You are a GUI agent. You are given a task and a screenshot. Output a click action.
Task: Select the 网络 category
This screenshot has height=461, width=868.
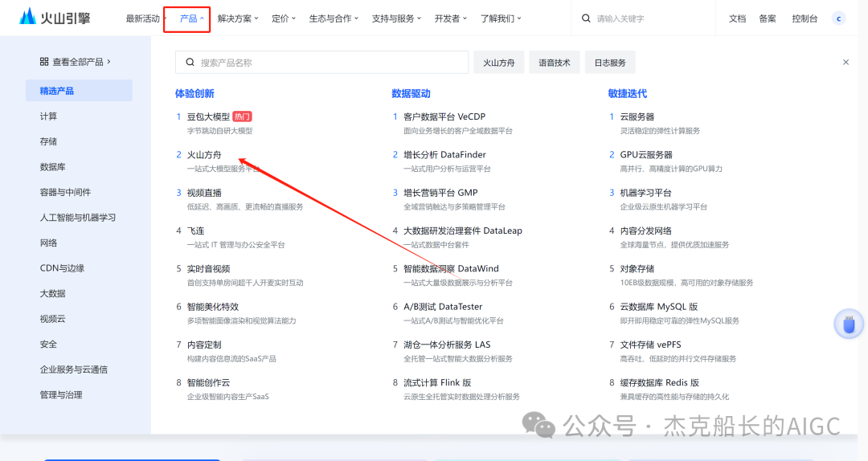(x=48, y=243)
